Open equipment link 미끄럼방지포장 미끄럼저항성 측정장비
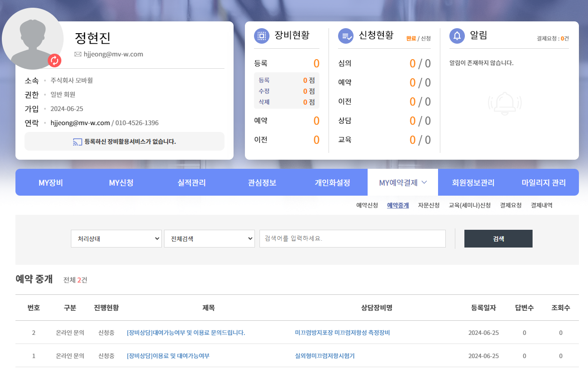 tap(342, 333)
